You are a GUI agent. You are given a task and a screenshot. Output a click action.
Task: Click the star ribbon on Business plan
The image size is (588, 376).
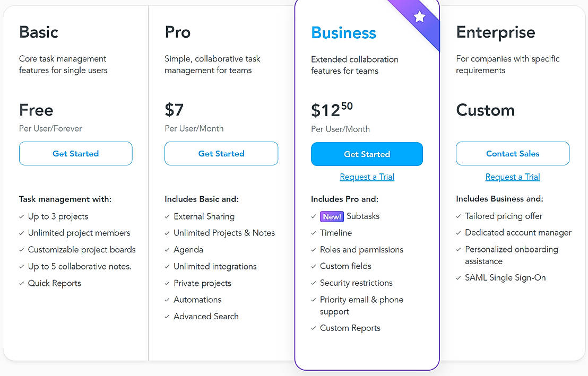coord(420,17)
